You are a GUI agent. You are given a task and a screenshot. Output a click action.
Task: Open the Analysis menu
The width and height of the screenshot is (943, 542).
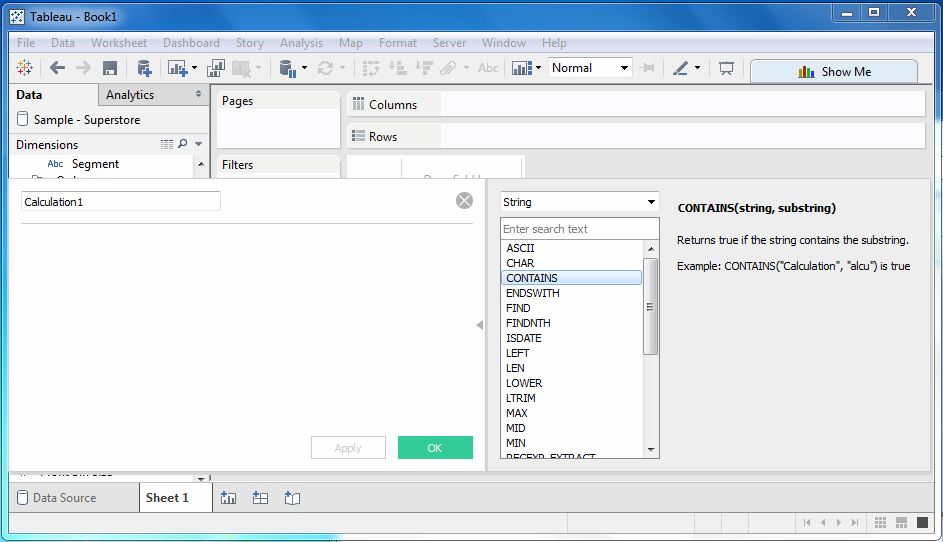[x=301, y=43]
